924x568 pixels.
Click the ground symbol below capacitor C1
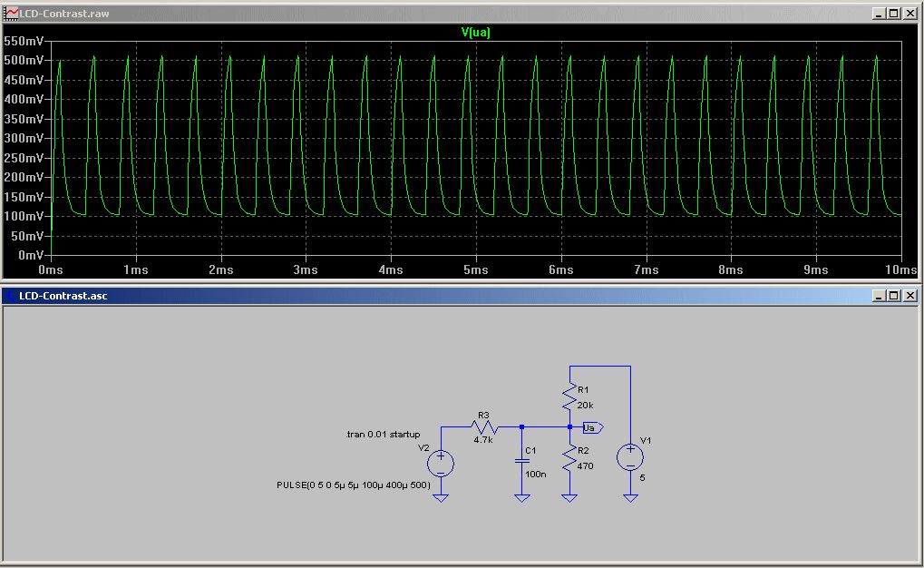522,497
